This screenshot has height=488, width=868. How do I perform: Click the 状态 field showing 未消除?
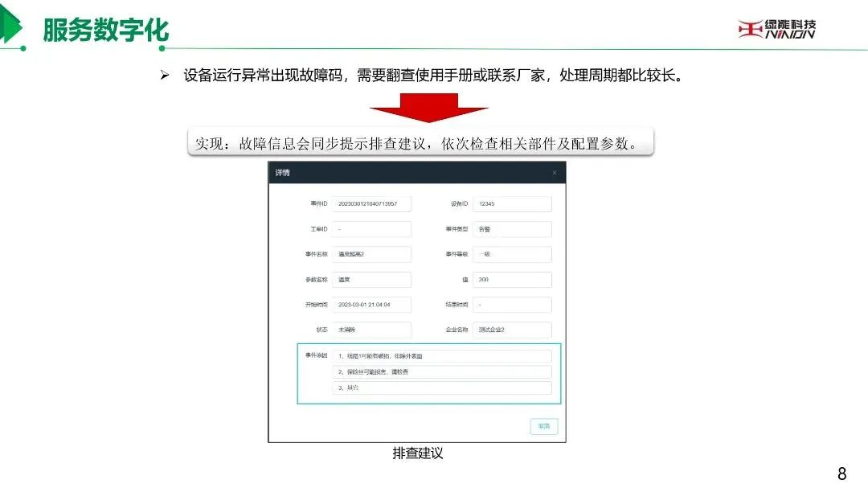coord(371,330)
